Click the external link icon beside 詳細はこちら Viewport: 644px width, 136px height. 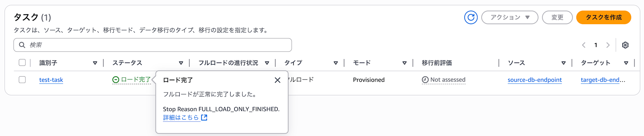pyautogui.click(x=204, y=118)
